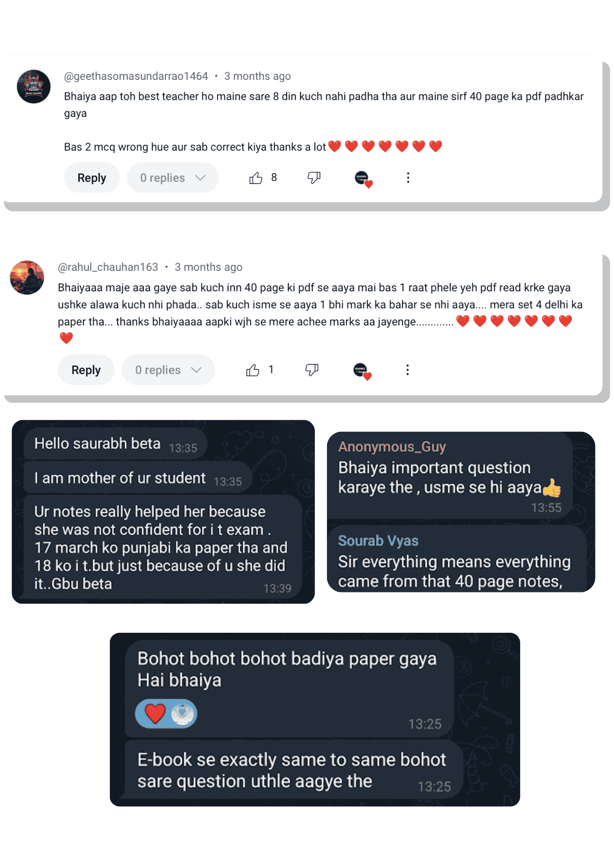
Task: Open the Sourab Vyas sender name
Action: (378, 541)
